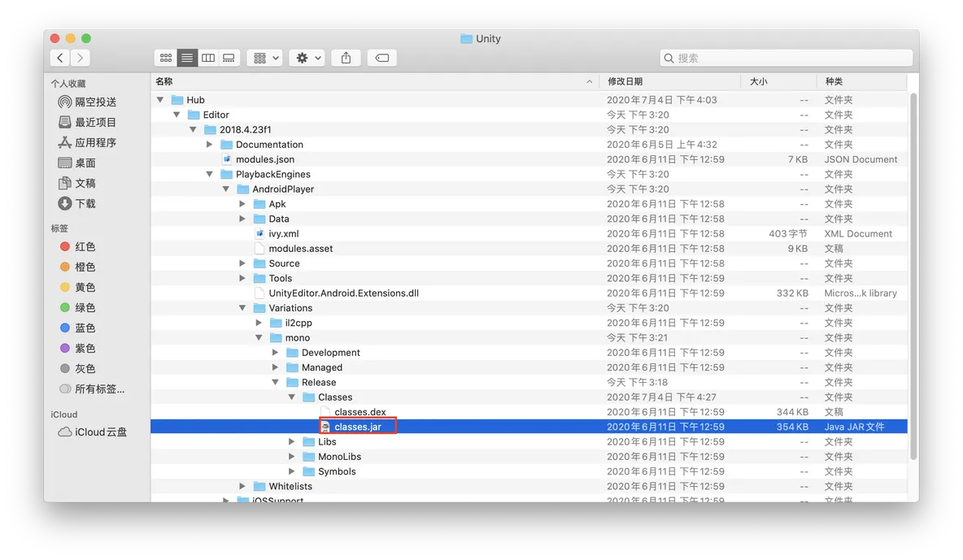Select the blue tag (蓝色)

[x=77, y=328]
